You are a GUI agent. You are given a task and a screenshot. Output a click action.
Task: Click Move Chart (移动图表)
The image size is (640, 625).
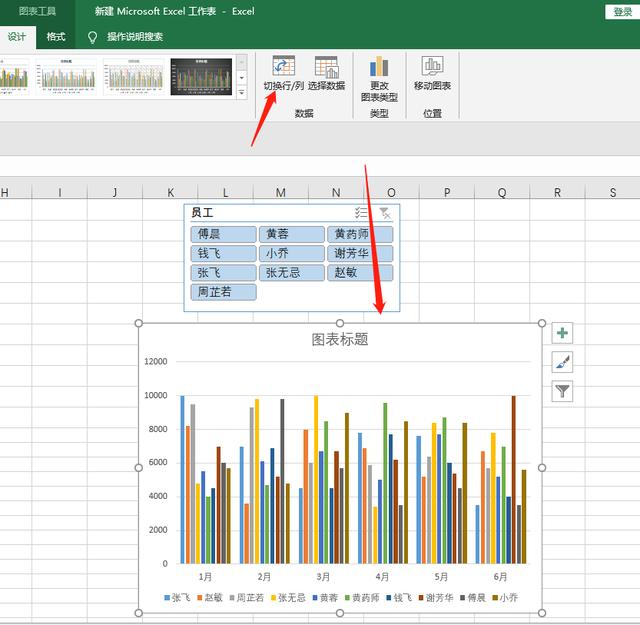432,73
